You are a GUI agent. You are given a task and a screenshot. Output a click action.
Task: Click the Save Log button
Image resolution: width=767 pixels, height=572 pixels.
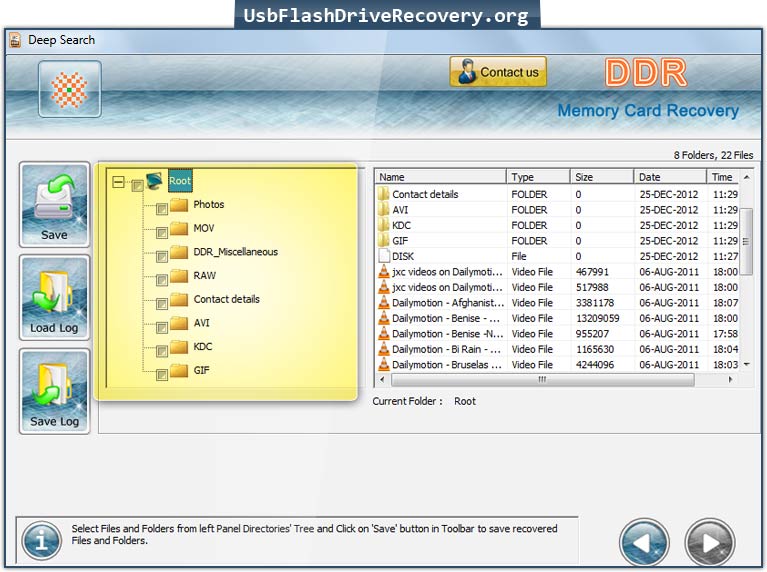point(54,391)
